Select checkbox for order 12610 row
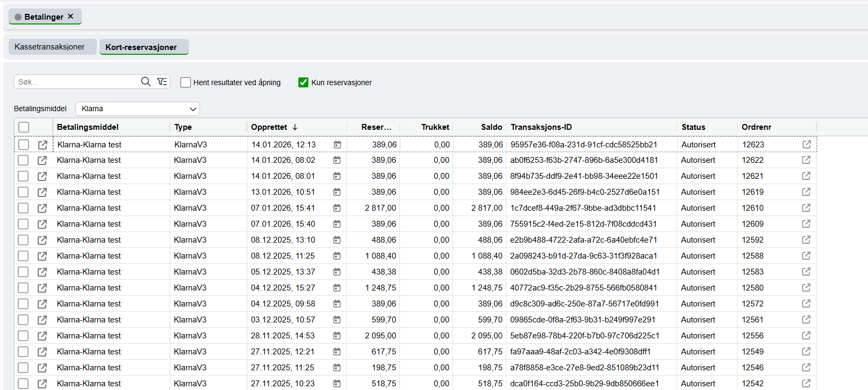 (23, 208)
